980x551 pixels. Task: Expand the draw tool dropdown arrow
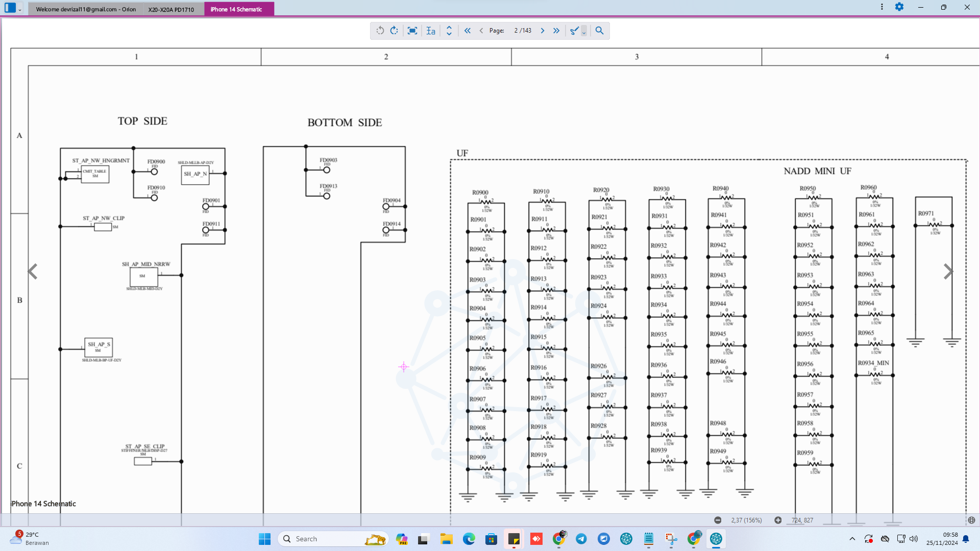584,32
